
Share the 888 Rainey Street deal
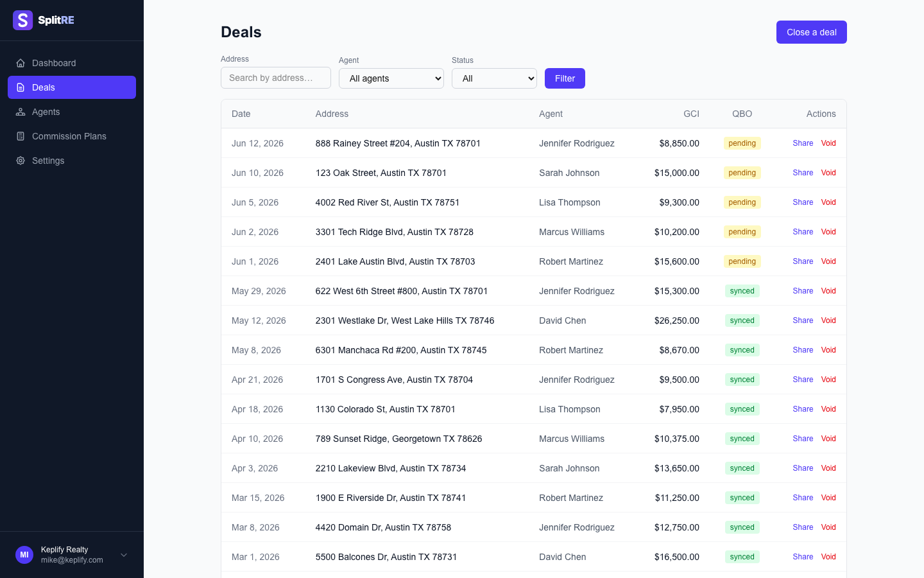[x=803, y=143]
